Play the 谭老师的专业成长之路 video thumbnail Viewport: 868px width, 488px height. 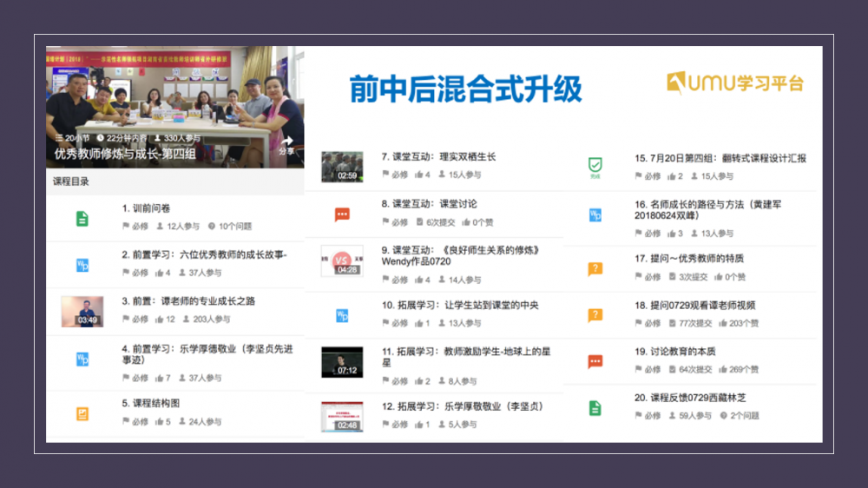click(82, 312)
